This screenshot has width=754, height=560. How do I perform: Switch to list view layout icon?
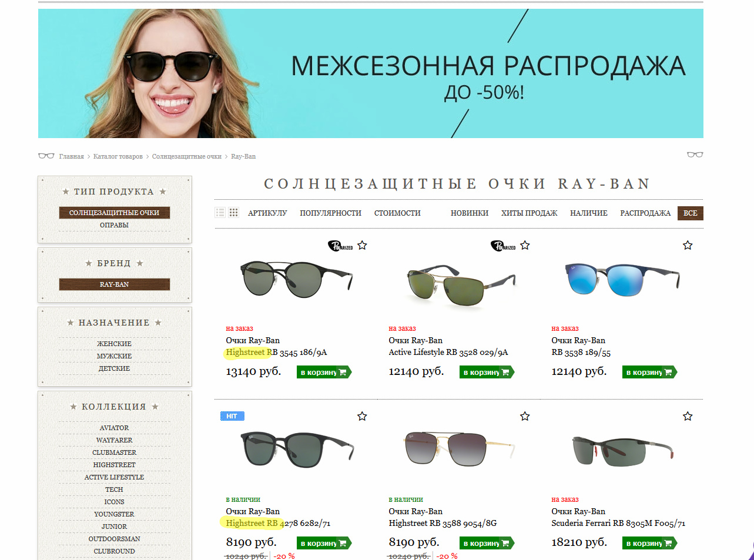(220, 213)
